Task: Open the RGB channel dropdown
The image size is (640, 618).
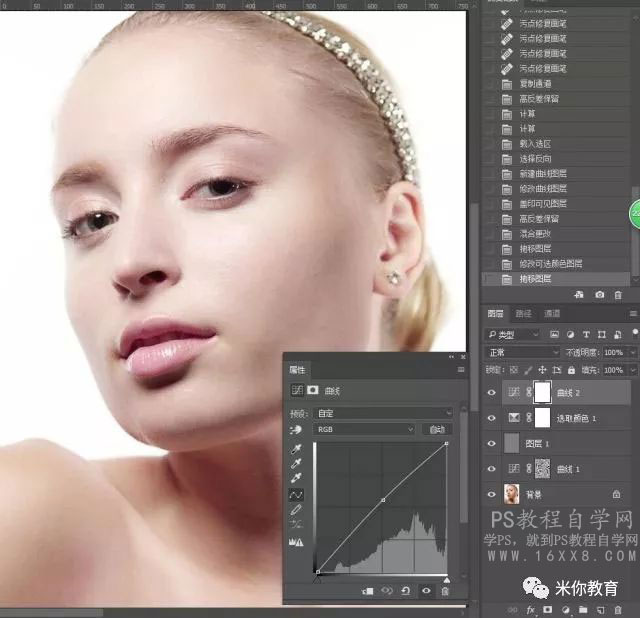Action: [364, 429]
